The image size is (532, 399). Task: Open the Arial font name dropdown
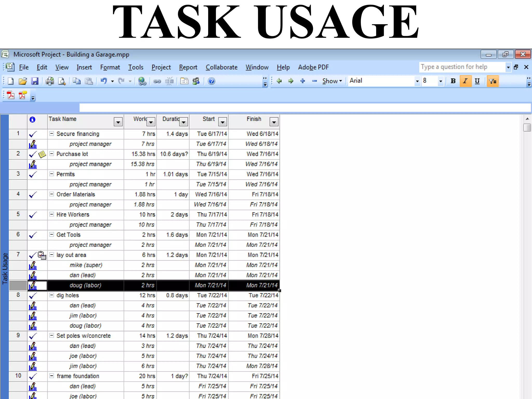coord(417,81)
